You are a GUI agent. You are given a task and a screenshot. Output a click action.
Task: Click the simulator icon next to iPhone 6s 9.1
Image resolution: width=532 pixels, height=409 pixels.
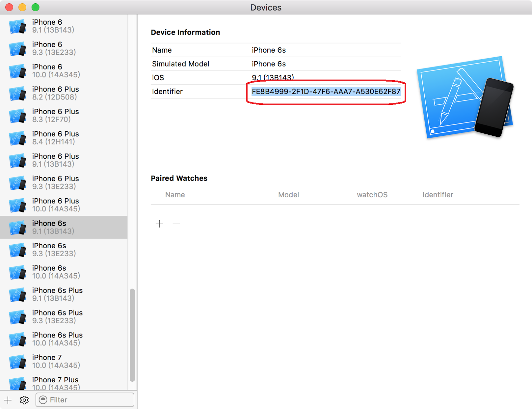pyautogui.click(x=17, y=227)
